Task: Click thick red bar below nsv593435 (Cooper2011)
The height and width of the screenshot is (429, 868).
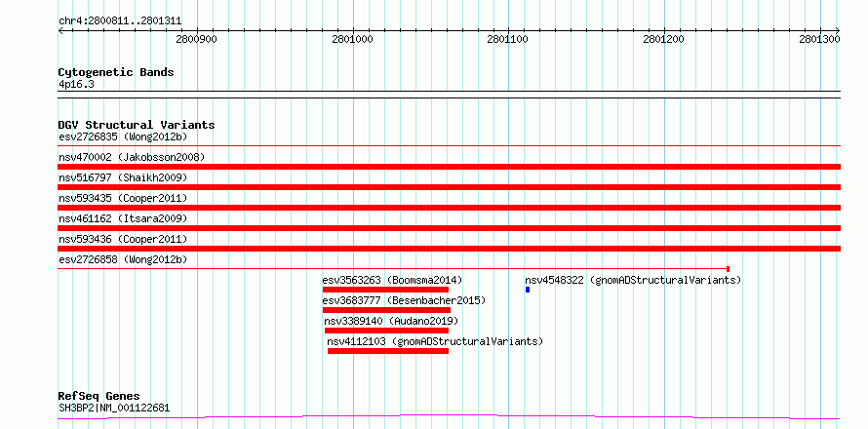Action: (449, 208)
